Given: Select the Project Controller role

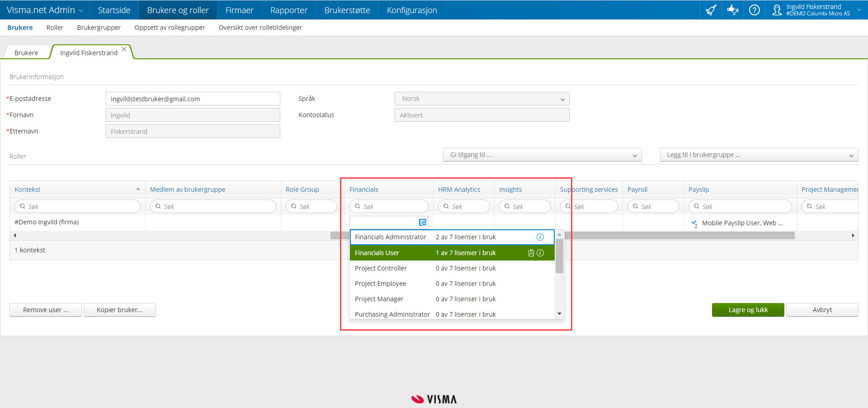Looking at the screenshot, I should click(x=452, y=268).
